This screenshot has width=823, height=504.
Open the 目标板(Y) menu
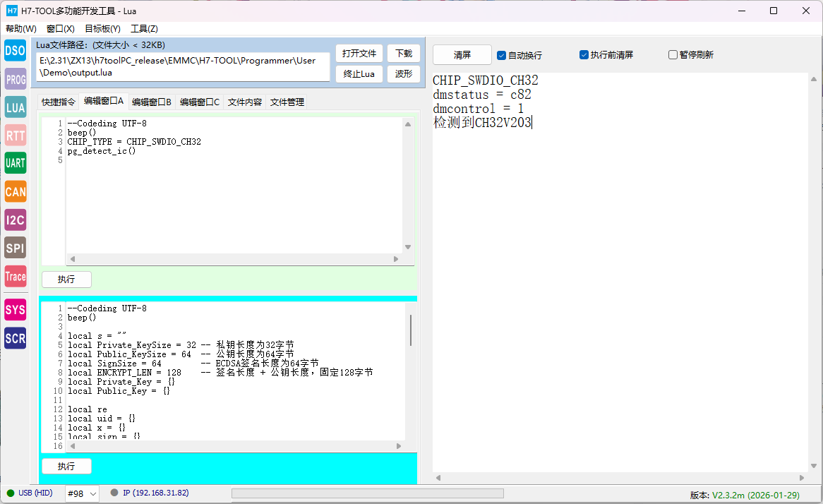click(102, 28)
